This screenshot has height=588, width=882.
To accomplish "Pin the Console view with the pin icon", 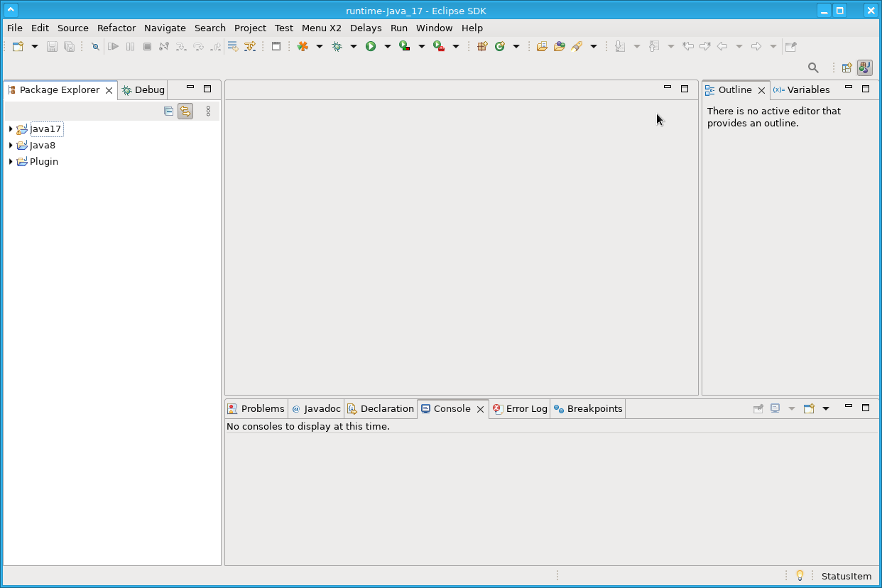I will coord(758,408).
